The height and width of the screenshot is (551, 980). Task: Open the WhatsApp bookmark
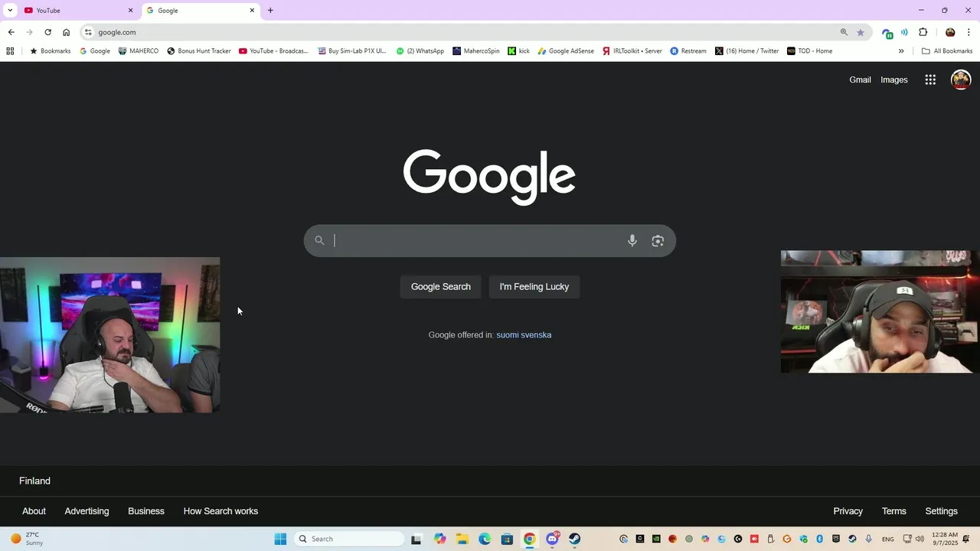420,51
